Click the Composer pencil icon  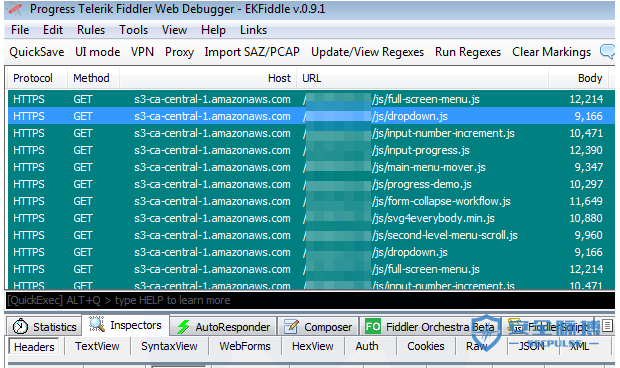[x=291, y=326]
